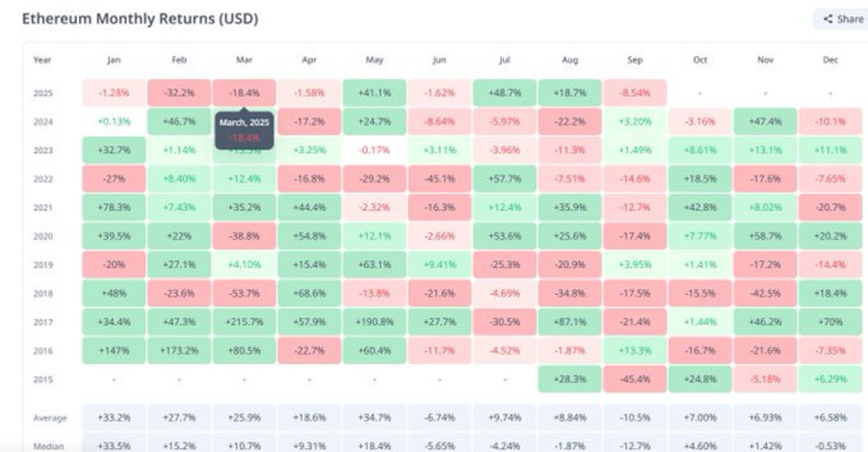The height and width of the screenshot is (452, 868).
Task: Click the September 2015 -45.4% cell
Action: pos(634,379)
